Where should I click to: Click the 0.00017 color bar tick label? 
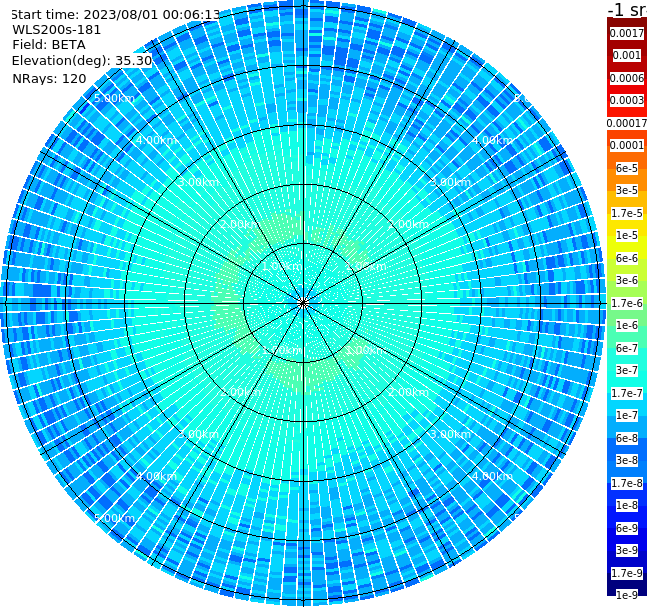pyautogui.click(x=627, y=123)
